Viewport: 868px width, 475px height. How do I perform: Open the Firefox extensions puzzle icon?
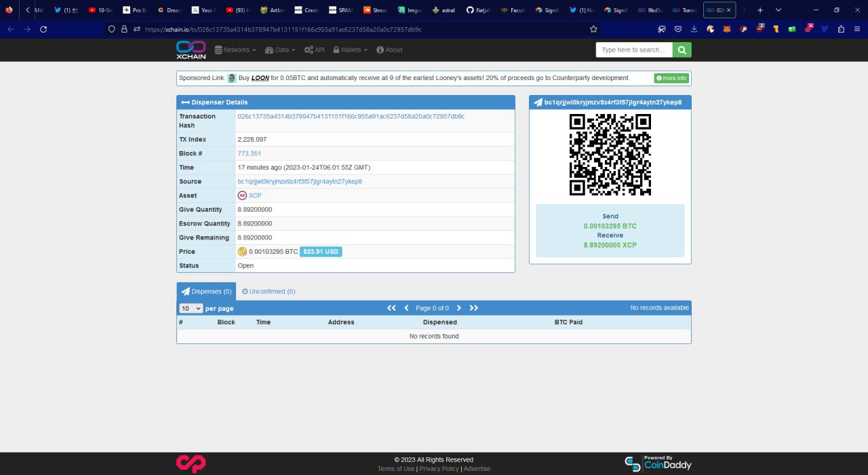[841, 29]
